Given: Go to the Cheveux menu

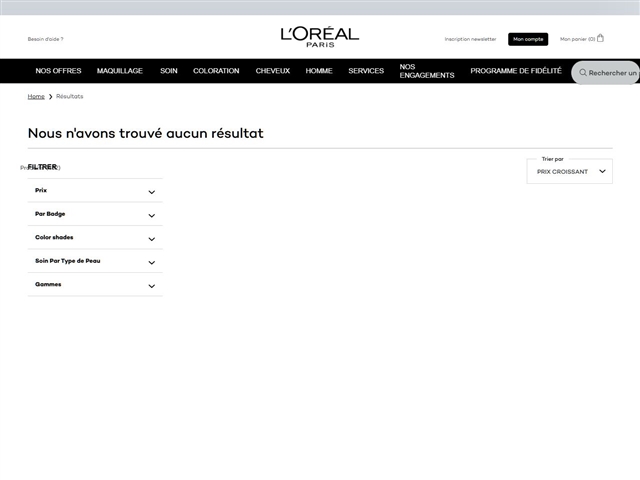Looking at the screenshot, I should coord(272,71).
